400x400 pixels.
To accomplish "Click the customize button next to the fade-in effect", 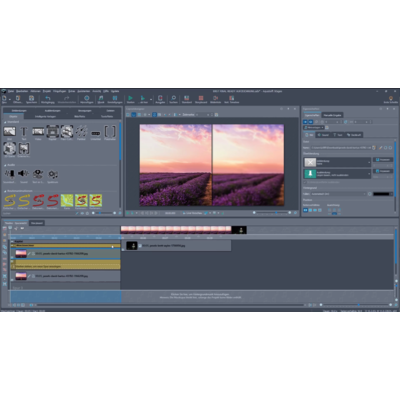I will point(382,160).
